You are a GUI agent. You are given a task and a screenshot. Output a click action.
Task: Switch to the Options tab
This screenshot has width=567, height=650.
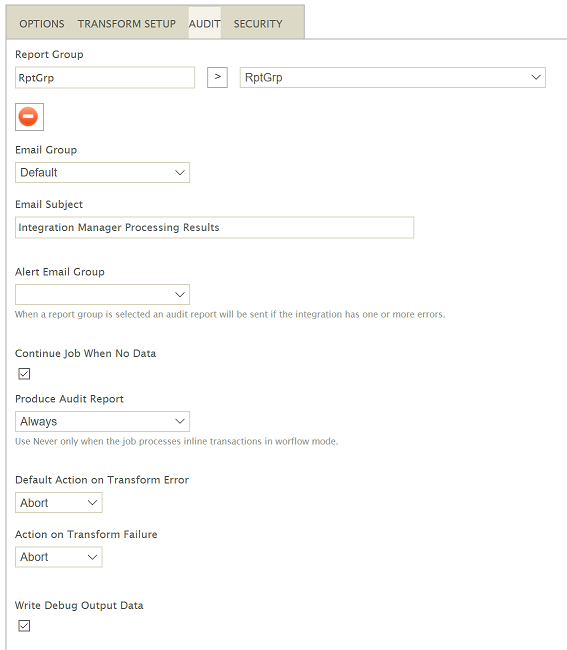(42, 24)
